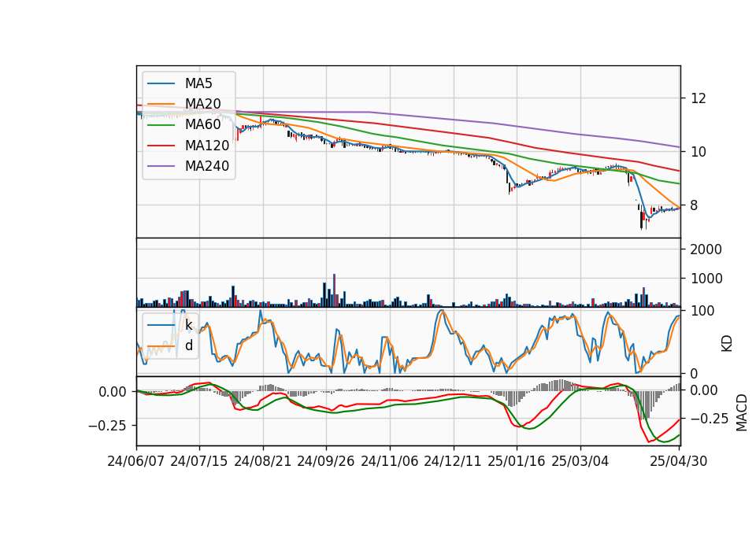The height and width of the screenshot is (543, 756).
Task: Click the 24/07/15 date axis label
Action: [198, 461]
